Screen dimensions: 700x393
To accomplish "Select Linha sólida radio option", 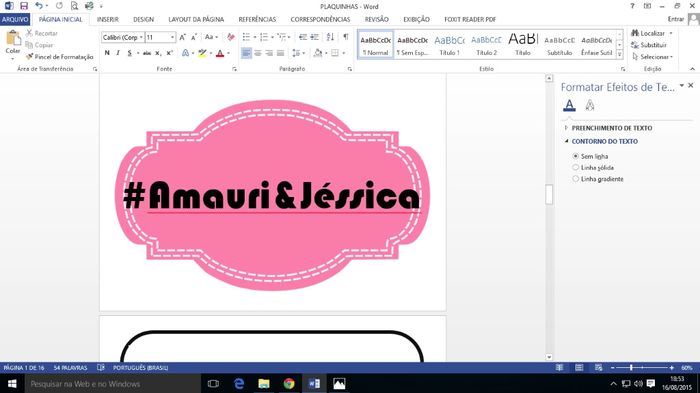I will pyautogui.click(x=575, y=167).
